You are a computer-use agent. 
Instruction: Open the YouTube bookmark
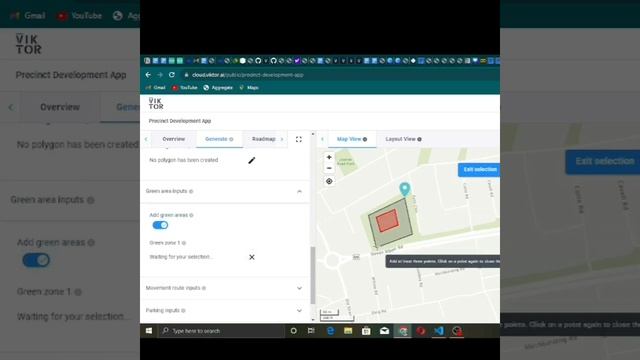click(185, 88)
